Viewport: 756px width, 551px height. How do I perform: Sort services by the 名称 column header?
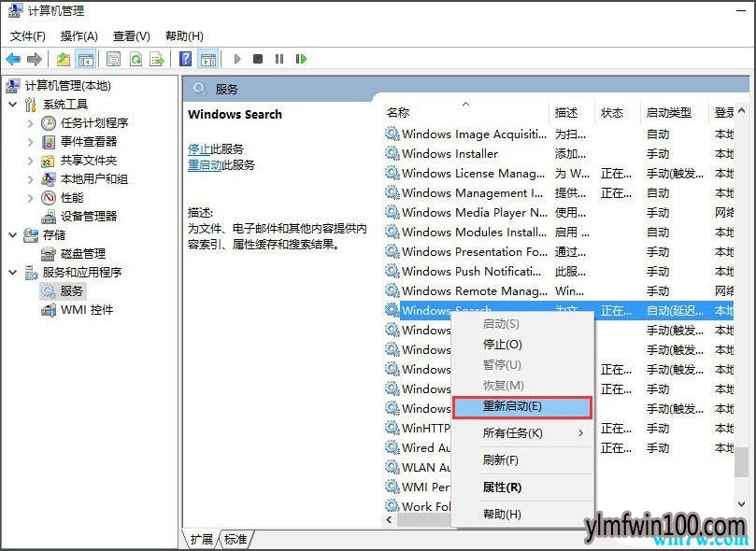coord(465,112)
